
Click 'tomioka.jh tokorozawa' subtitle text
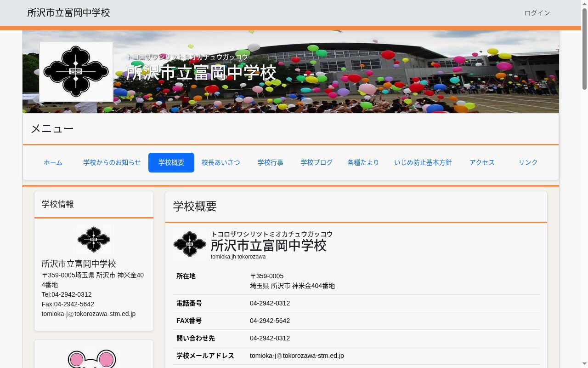pos(238,257)
